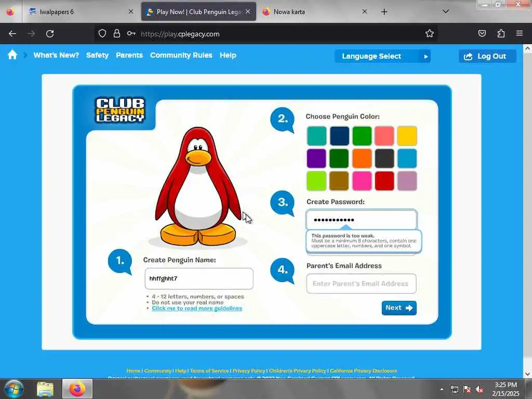This screenshot has width=532, height=399.
Task: Choose the red penguin color
Action: [384, 181]
